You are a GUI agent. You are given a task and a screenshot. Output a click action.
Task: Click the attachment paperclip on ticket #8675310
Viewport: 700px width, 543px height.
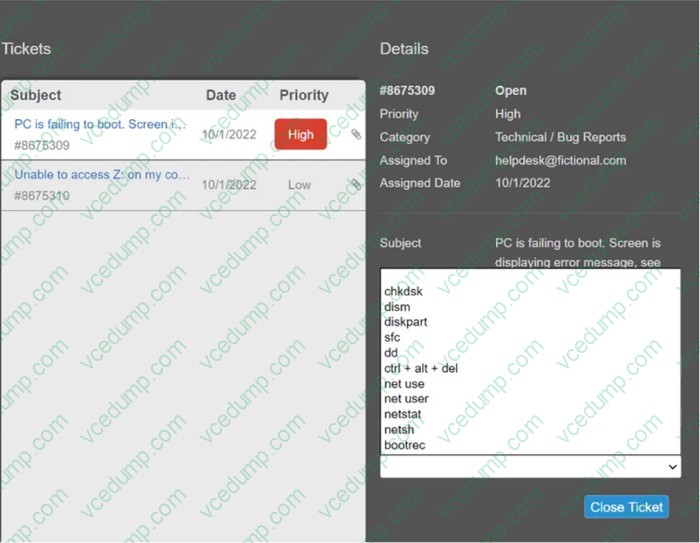[x=356, y=184]
